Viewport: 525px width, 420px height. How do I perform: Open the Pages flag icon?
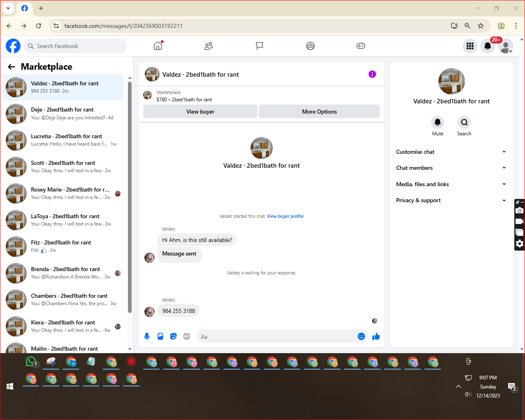pyautogui.click(x=260, y=46)
